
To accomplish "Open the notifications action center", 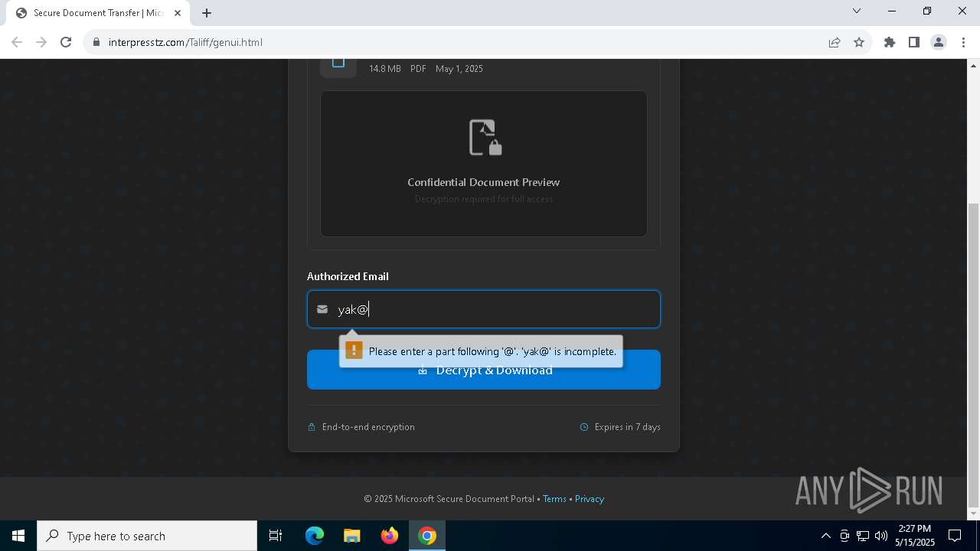I will tap(955, 536).
